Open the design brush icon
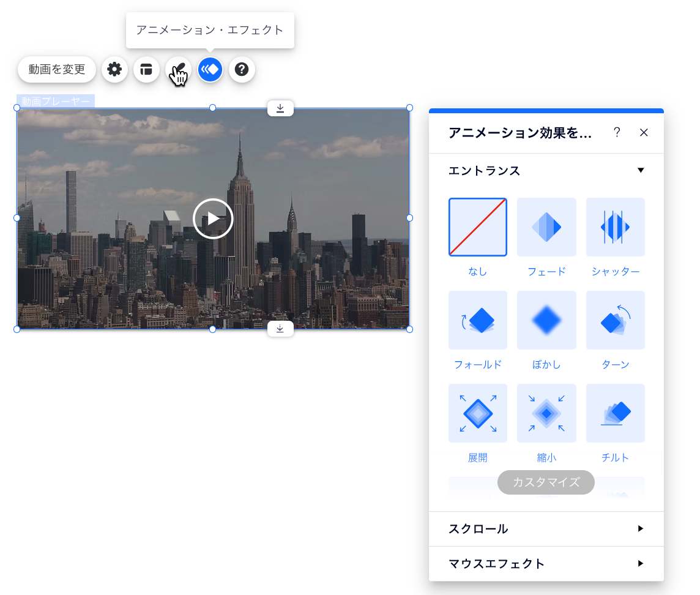The height and width of the screenshot is (595, 700). [x=178, y=69]
